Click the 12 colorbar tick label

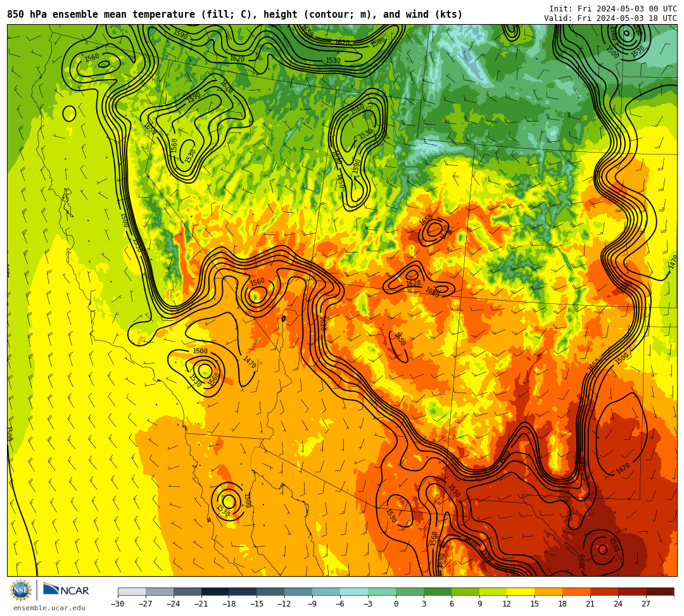point(507,604)
